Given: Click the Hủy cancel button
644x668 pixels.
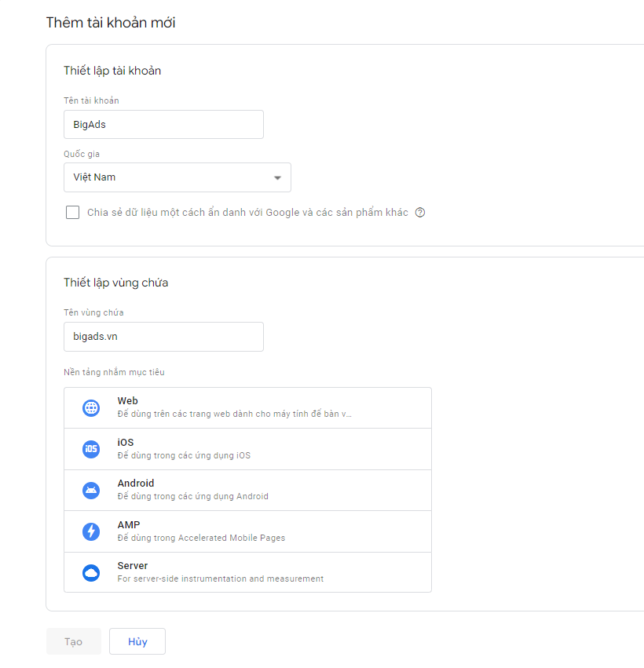Looking at the screenshot, I should 137,641.
